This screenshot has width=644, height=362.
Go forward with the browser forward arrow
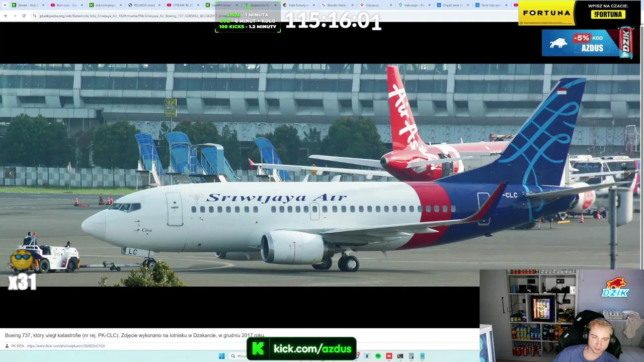tap(15, 16)
